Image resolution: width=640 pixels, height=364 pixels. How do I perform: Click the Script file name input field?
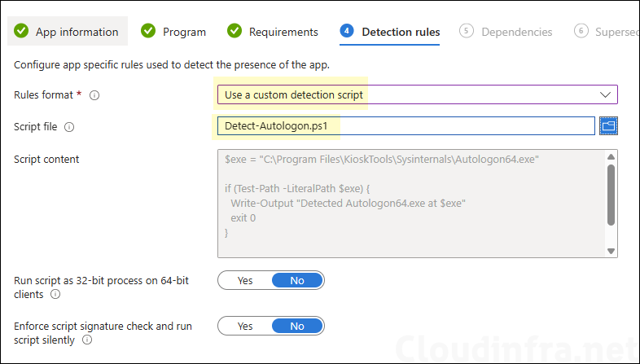(x=405, y=126)
